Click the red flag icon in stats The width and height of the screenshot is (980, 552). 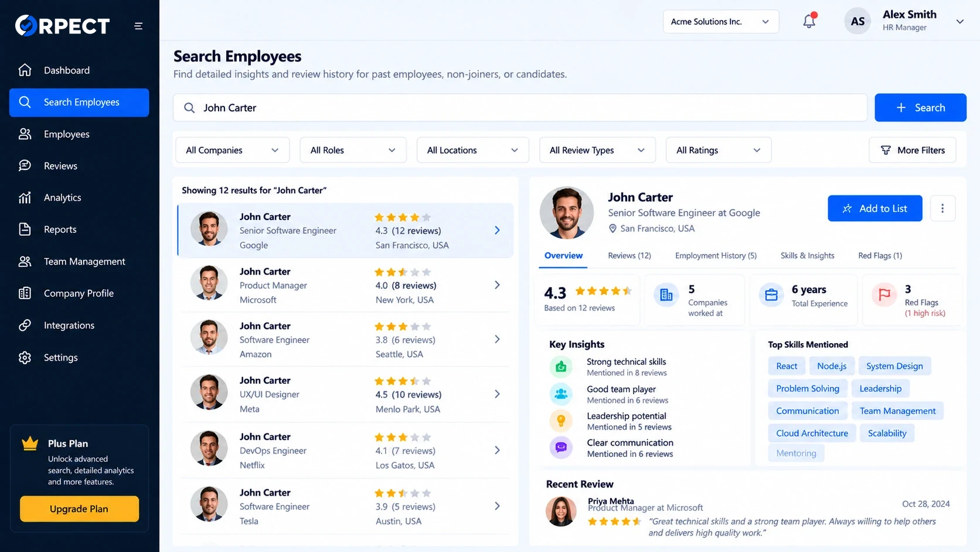[x=884, y=294]
